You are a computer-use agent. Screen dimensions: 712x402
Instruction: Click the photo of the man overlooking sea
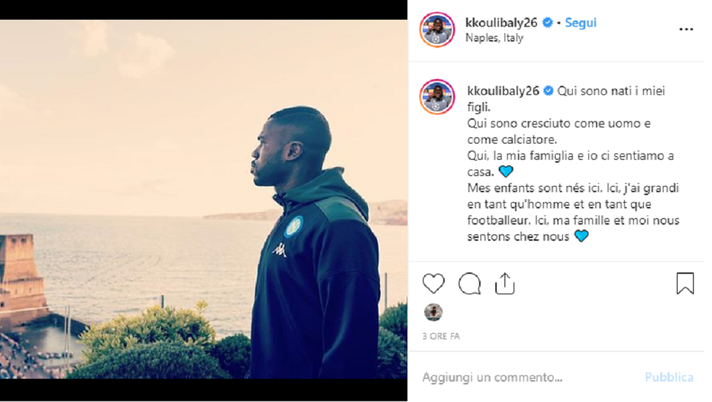tap(203, 199)
